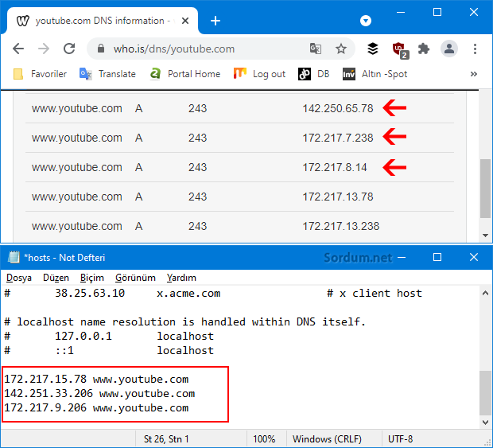Go back with the browser back arrow
The height and width of the screenshot is (448, 493).
(18, 49)
